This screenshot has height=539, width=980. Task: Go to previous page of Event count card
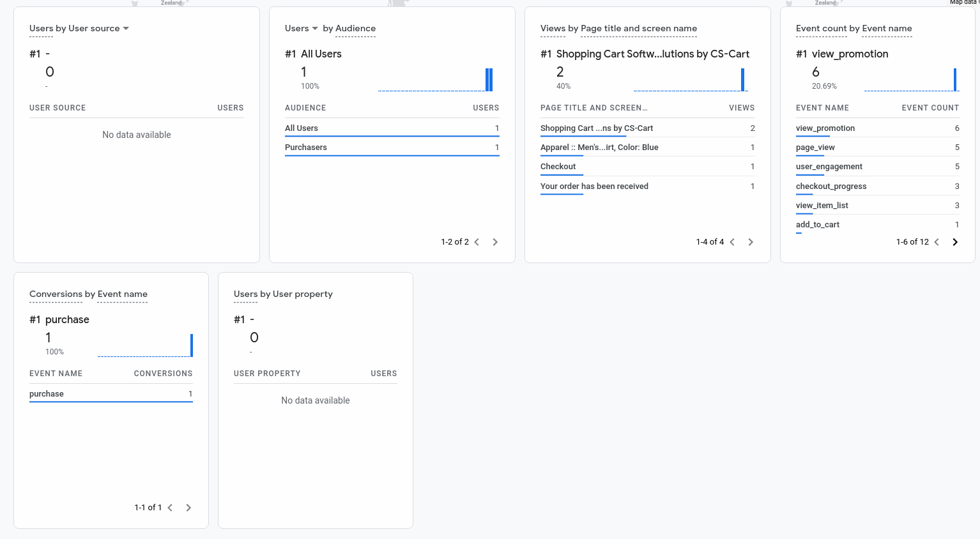tap(937, 242)
